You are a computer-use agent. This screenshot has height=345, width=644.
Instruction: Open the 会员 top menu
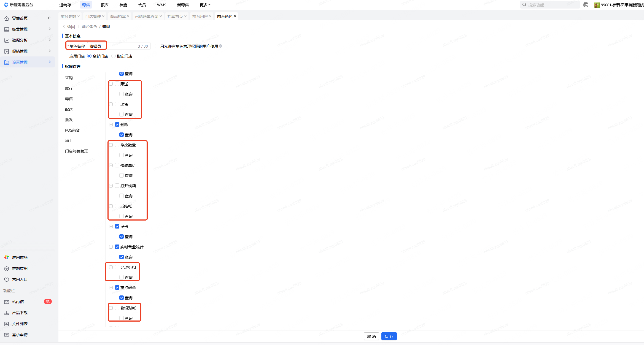[142, 5]
